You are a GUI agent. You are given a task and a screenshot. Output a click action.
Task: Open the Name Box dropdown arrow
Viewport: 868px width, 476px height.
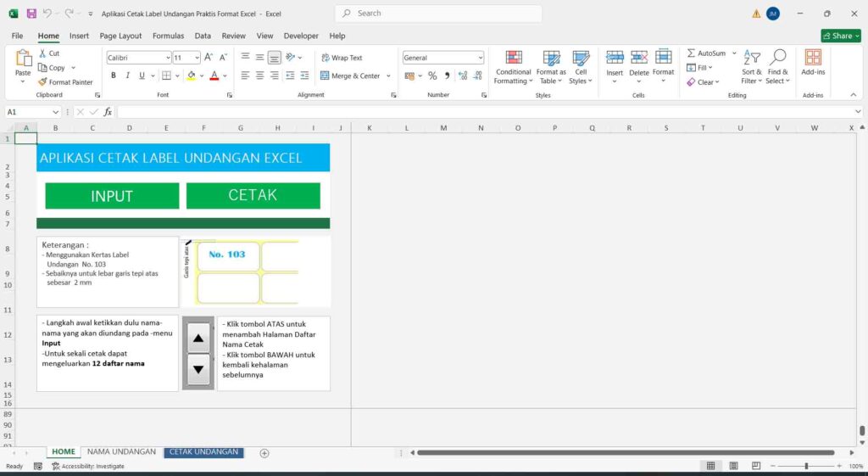coord(55,112)
